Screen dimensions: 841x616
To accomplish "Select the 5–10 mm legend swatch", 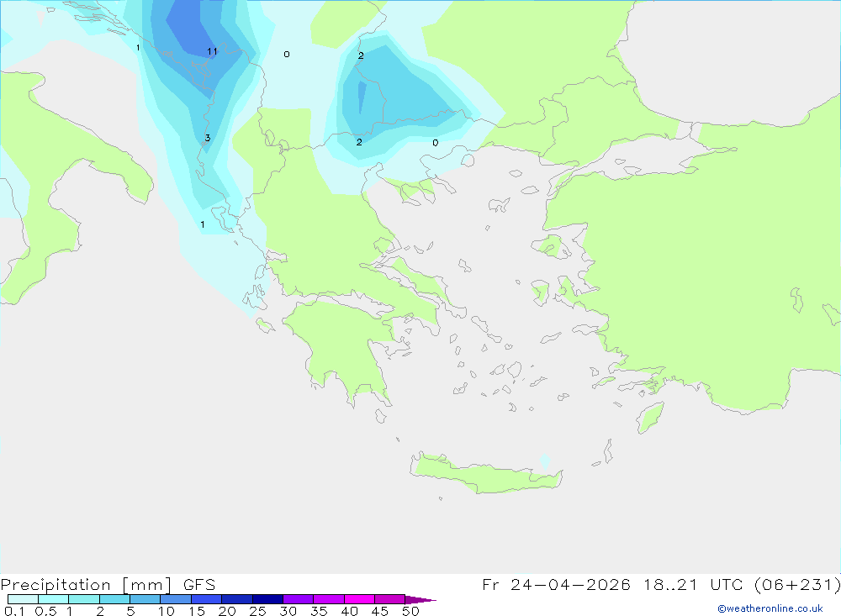I will (x=145, y=599).
